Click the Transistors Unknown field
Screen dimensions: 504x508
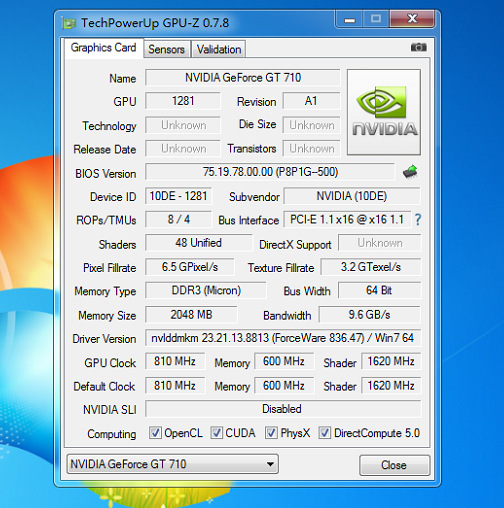[311, 149]
